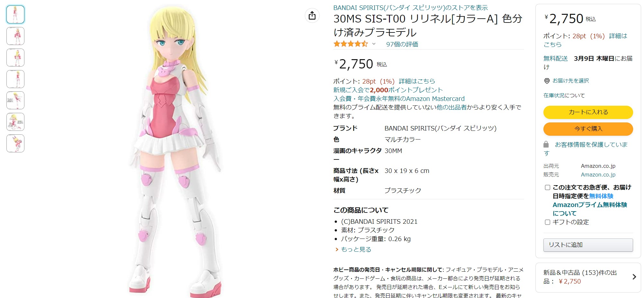Screen dimensions: 644x298
Task: Check the ギフトの設定 checkbox
Action: click(x=548, y=222)
